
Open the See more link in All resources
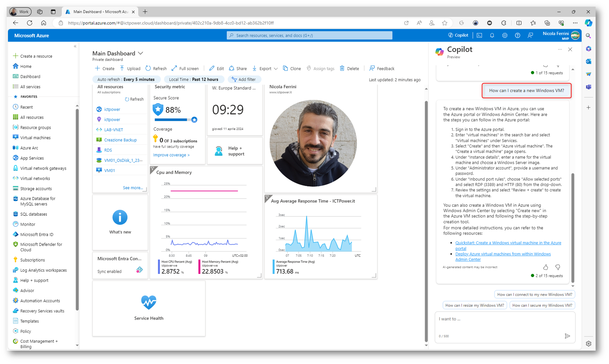pyautogui.click(x=133, y=188)
